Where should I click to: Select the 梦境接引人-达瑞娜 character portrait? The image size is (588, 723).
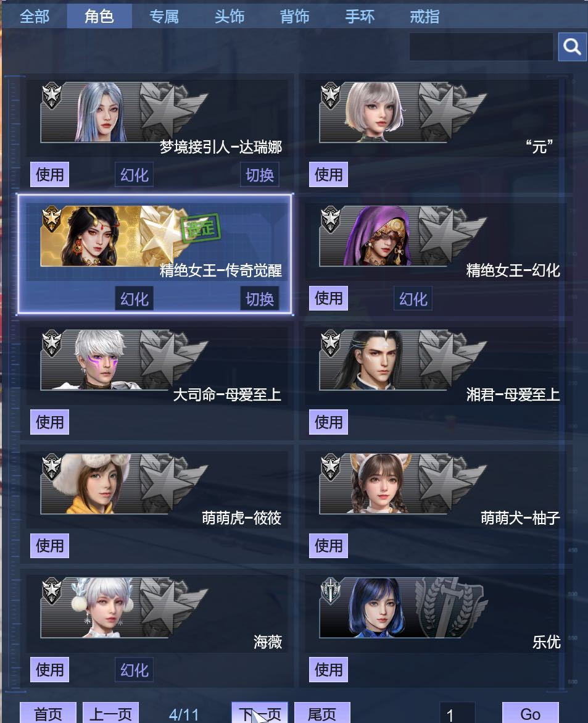pos(101,112)
